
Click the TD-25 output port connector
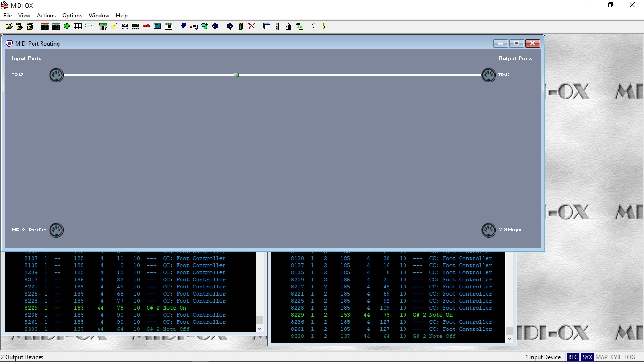(488, 75)
